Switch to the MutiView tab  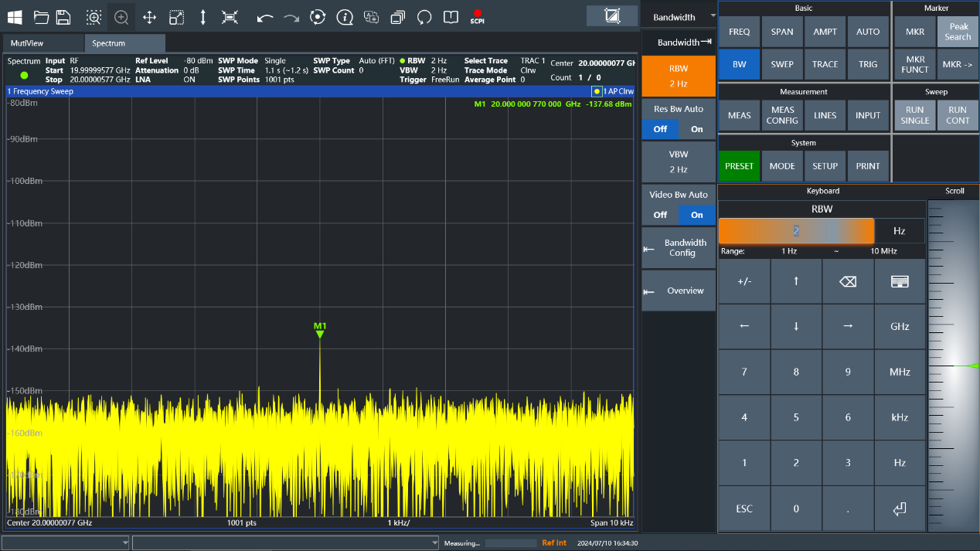click(x=43, y=43)
